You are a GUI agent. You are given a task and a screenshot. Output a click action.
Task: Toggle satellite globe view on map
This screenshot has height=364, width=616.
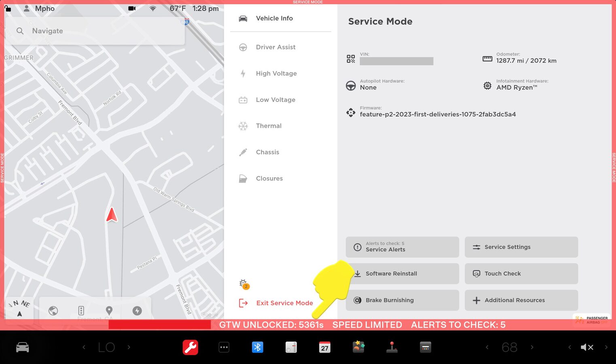[x=53, y=311]
